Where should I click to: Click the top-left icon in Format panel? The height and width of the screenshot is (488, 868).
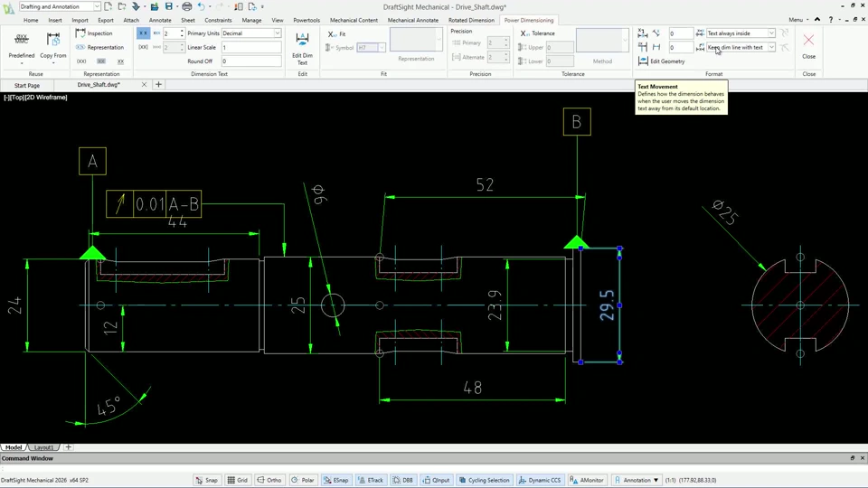643,33
